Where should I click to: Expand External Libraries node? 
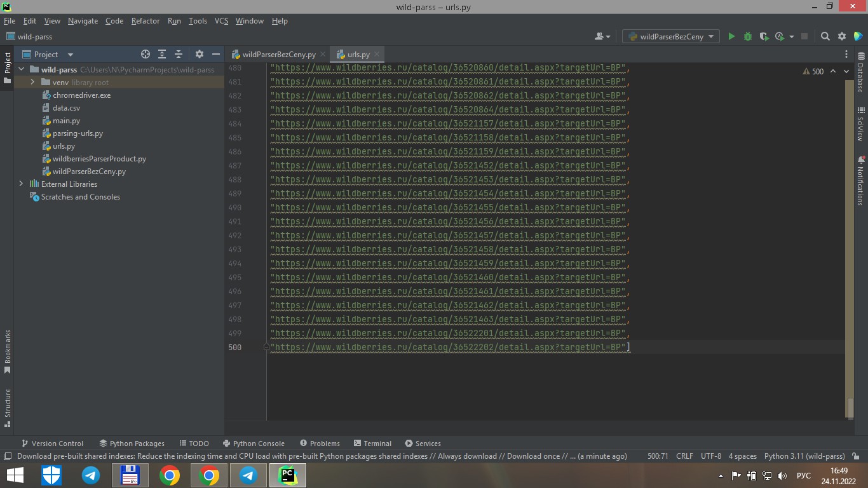[21, 184]
